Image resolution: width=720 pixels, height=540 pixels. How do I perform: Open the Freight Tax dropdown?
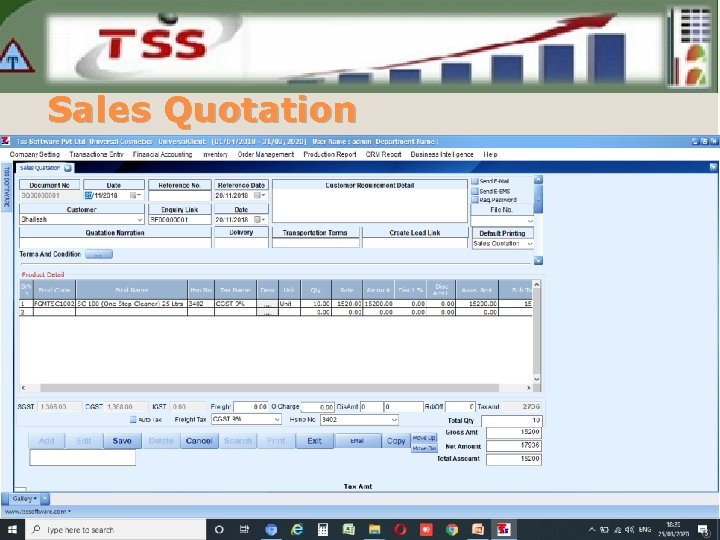(277, 419)
